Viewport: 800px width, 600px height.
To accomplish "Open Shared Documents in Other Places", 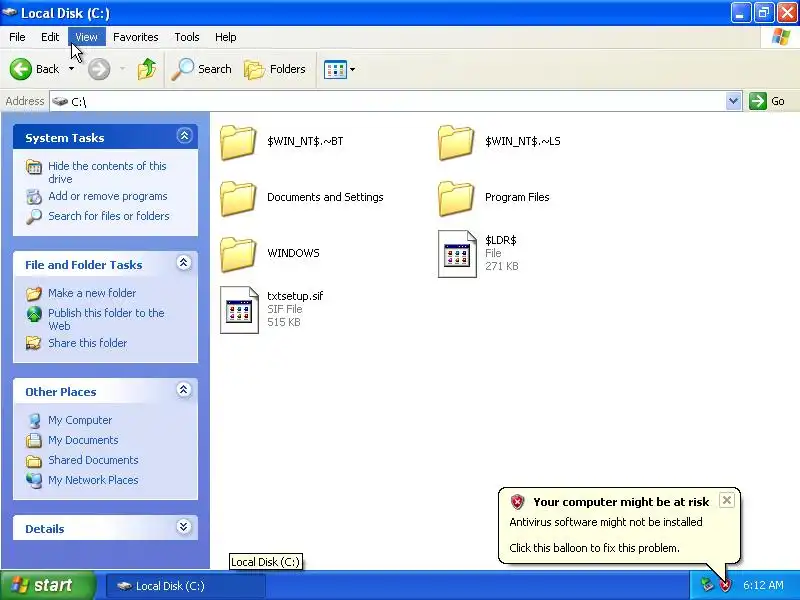I will [x=93, y=460].
